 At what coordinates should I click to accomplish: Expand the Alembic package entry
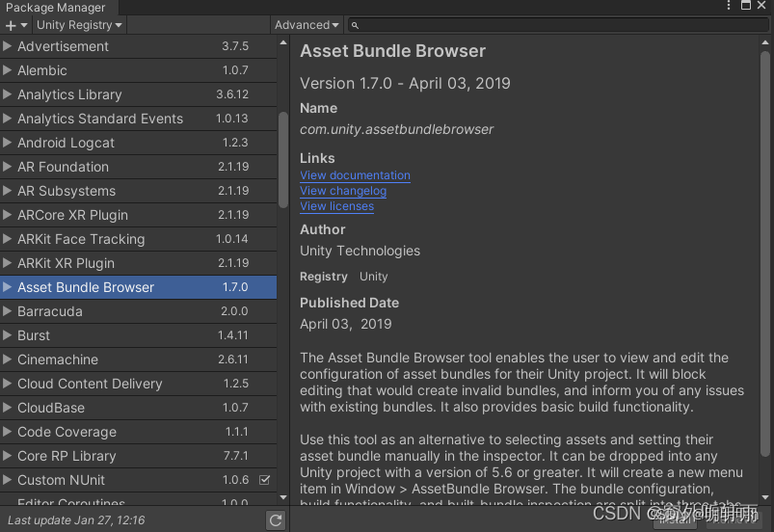point(7,70)
